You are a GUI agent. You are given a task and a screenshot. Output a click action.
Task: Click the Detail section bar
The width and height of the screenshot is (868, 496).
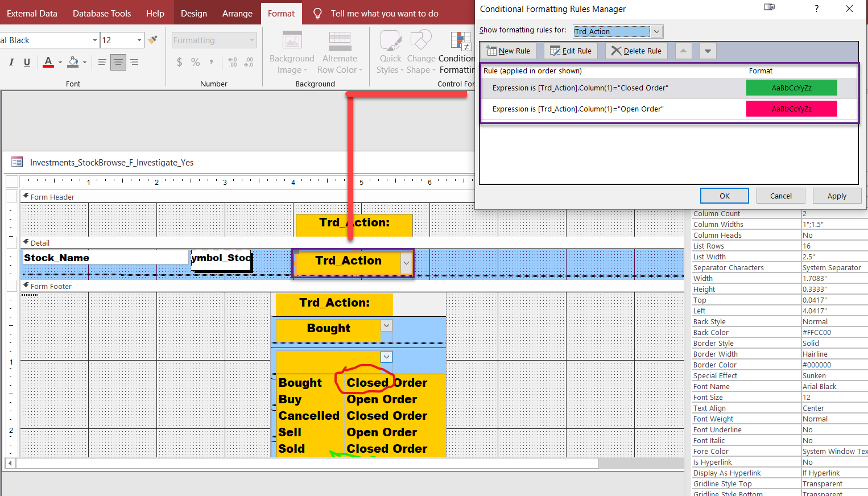pos(353,243)
